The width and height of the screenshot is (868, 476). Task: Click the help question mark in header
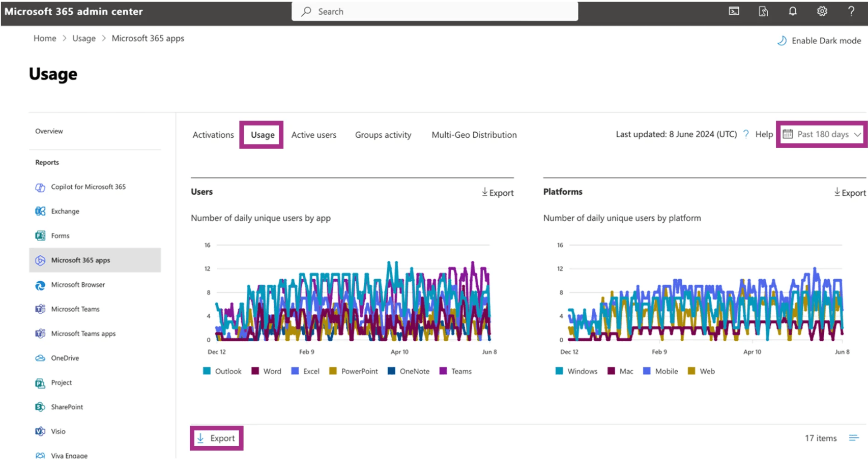851,11
